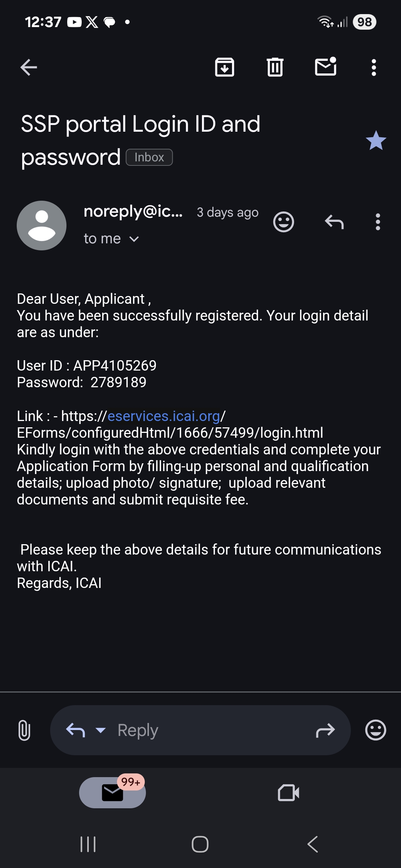Open the emoji picker beside Reply
Viewport: 401px width, 868px height.
click(376, 730)
